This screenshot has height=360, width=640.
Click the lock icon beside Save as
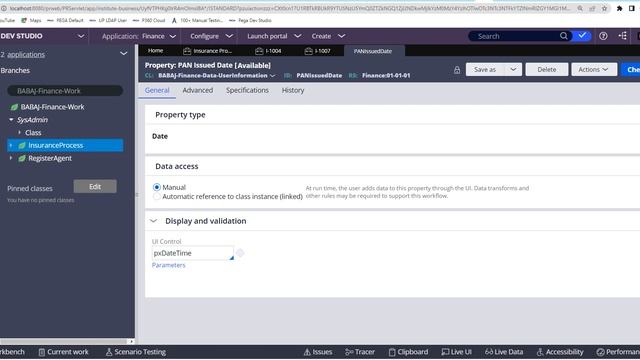(457, 70)
